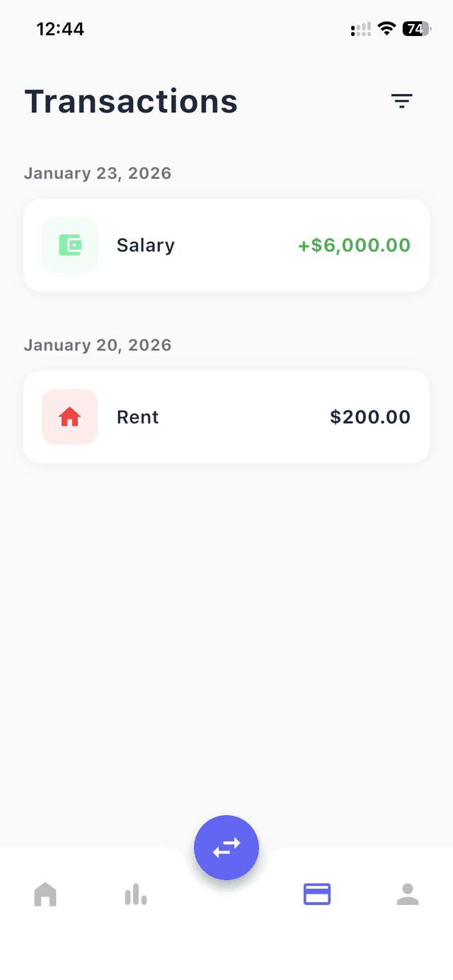Open the profile icon
The height and width of the screenshot is (980, 453).
pyautogui.click(x=407, y=894)
